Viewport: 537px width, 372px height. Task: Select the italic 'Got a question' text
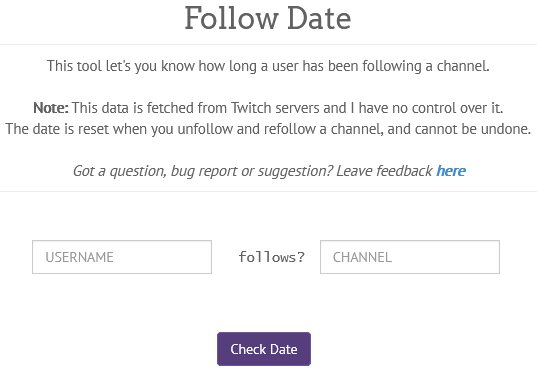click(x=119, y=171)
